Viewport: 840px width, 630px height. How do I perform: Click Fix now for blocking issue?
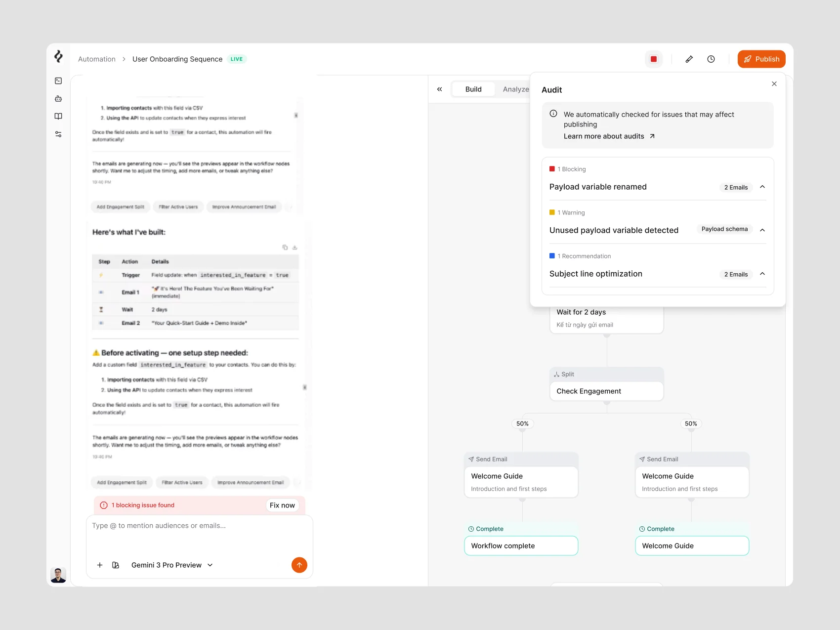(x=282, y=505)
